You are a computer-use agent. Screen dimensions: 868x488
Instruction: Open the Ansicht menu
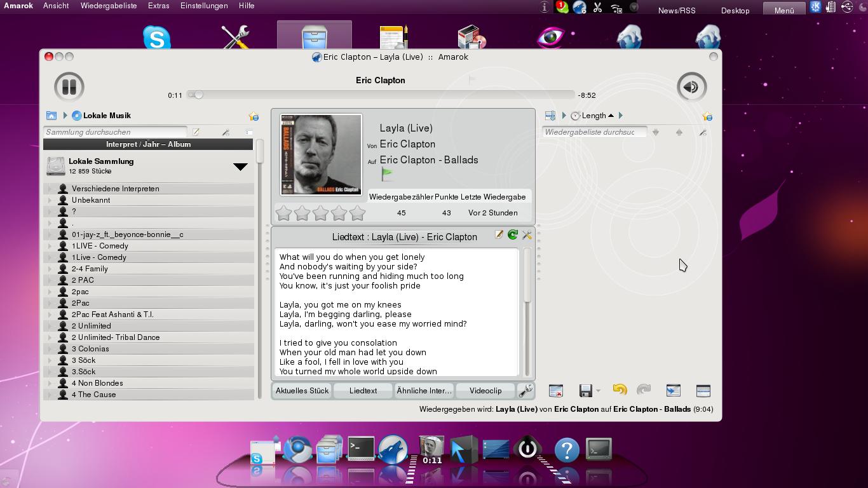coord(56,6)
